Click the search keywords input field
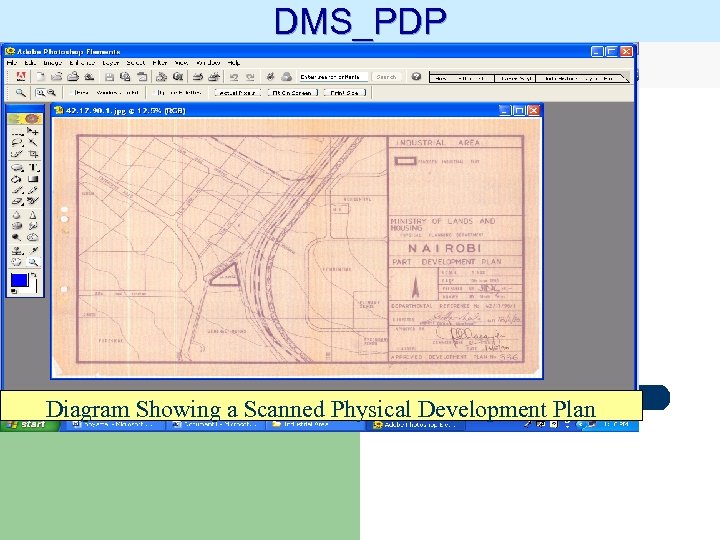Screen dimensions: 720x540 (333, 77)
